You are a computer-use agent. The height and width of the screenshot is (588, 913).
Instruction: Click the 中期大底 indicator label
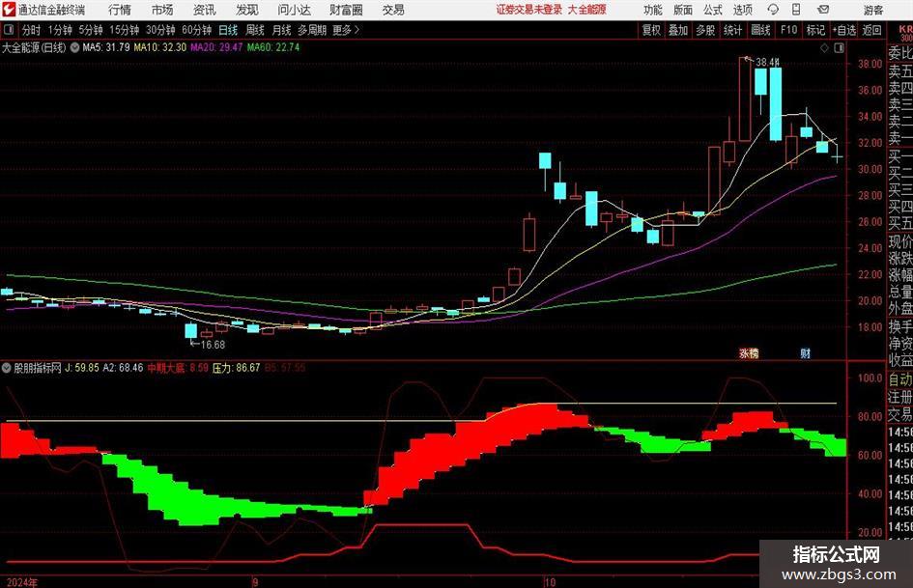point(166,368)
